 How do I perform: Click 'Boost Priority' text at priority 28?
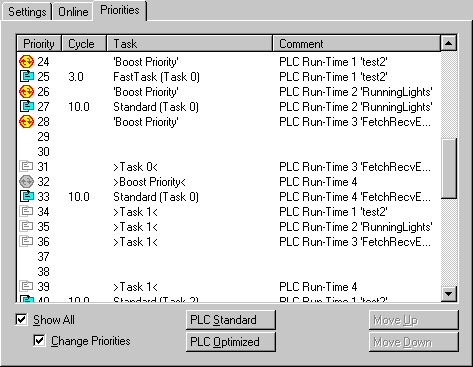click(146, 122)
